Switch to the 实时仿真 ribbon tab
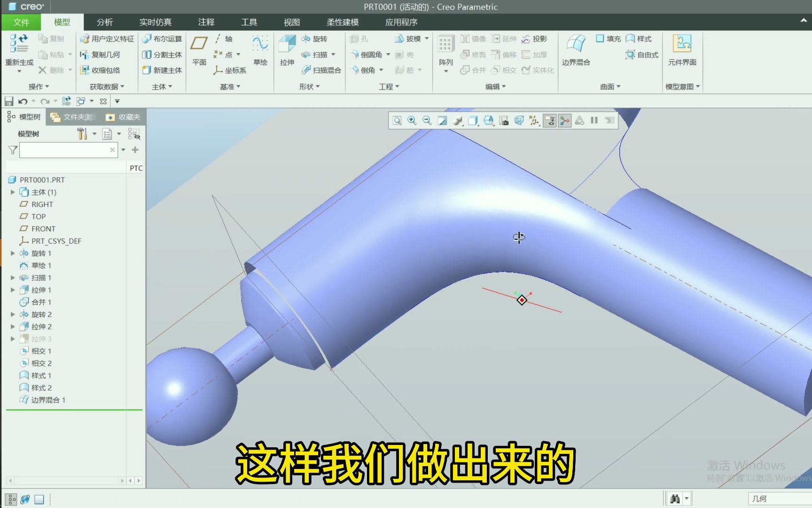The image size is (812, 508). tap(156, 22)
